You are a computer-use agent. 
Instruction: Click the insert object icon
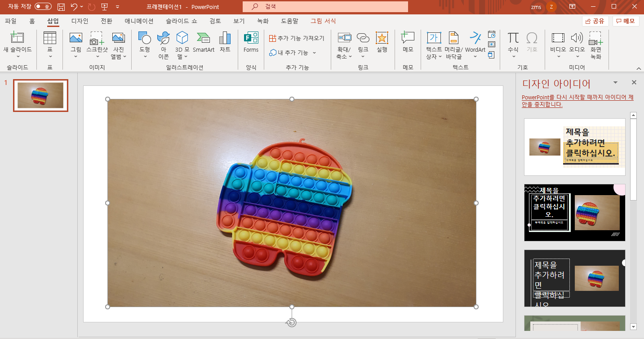pyautogui.click(x=492, y=55)
